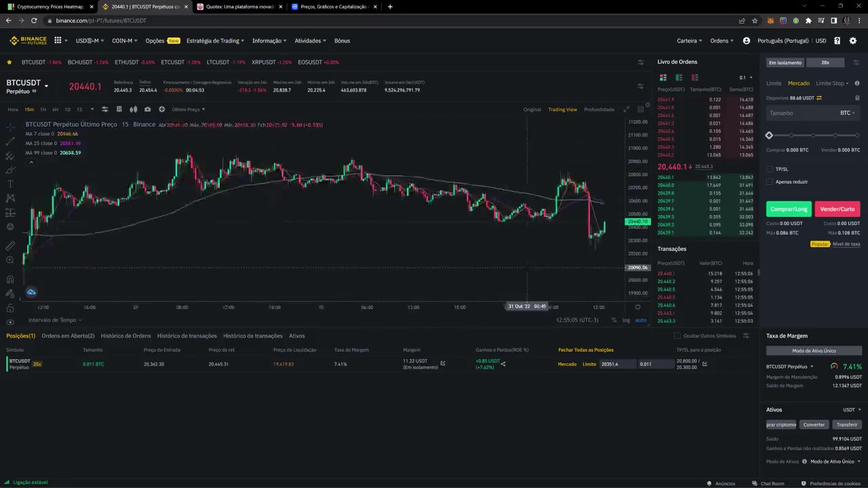
Task: Toggle magnet mode in the chart sidebar
Action: (x=10, y=279)
